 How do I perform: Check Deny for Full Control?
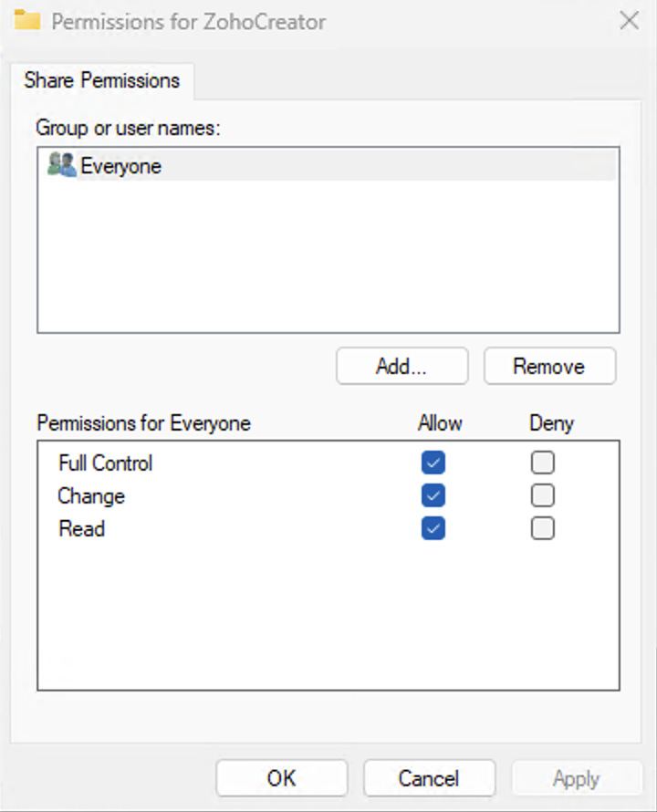[543, 463]
